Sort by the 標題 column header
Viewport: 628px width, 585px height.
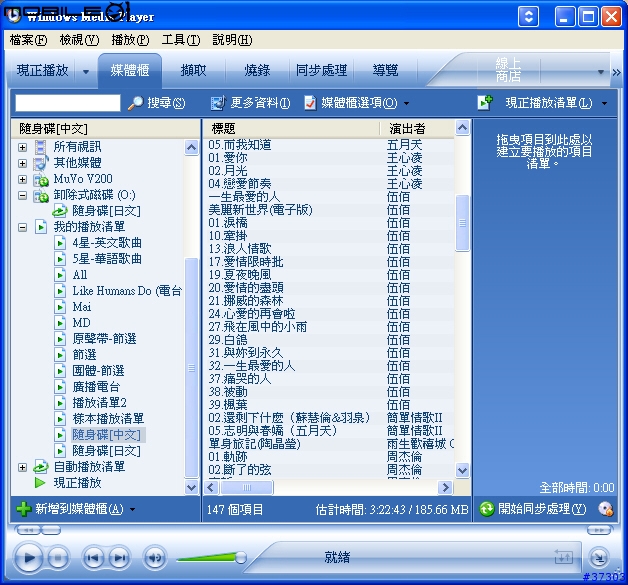(x=292, y=129)
